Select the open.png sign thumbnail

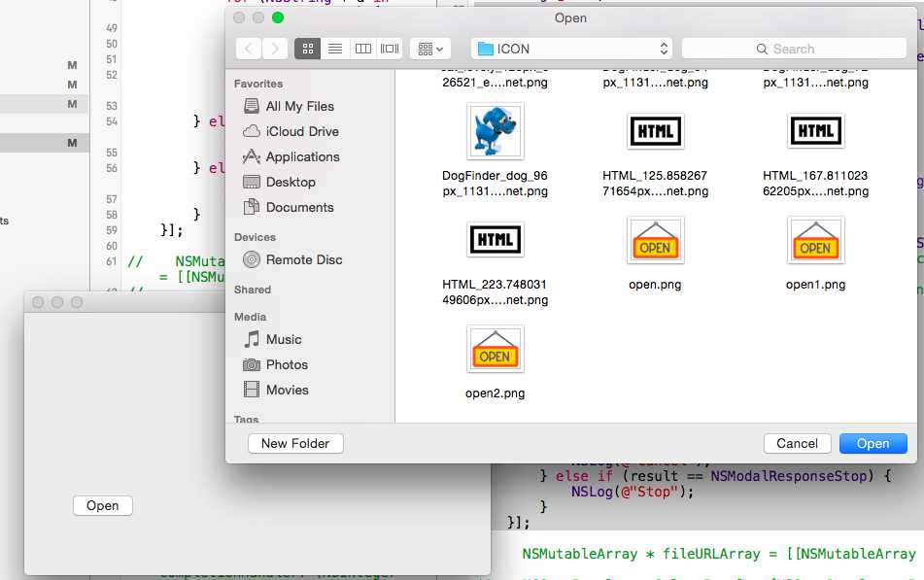[655, 240]
